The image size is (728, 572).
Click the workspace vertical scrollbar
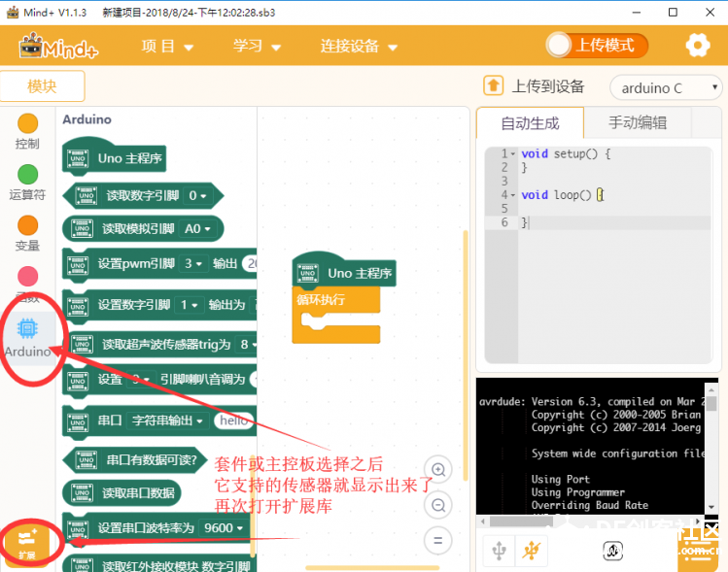[x=466, y=354]
